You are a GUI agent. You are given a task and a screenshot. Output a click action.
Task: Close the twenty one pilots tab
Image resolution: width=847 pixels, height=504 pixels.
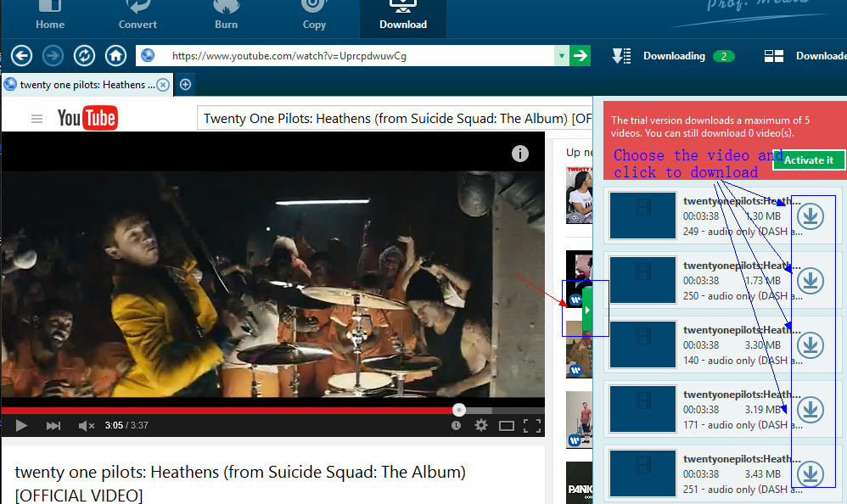coord(163,86)
